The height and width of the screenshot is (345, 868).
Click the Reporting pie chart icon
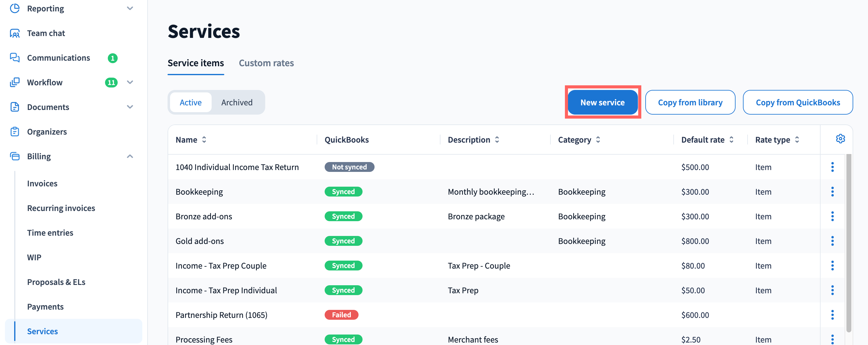(x=14, y=8)
